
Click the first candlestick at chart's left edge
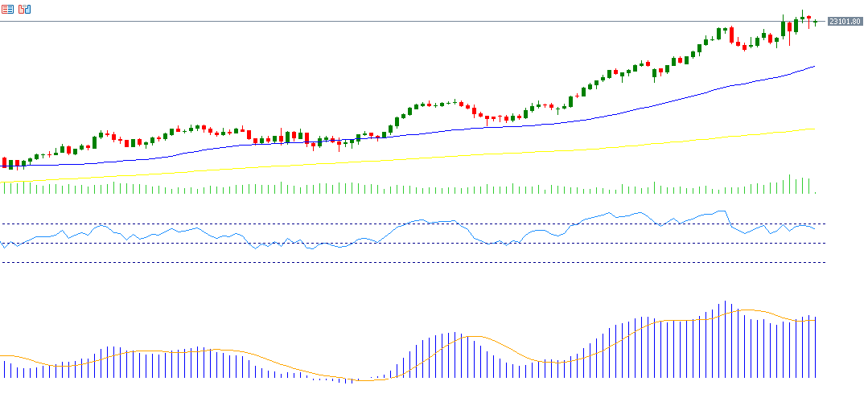(4, 162)
